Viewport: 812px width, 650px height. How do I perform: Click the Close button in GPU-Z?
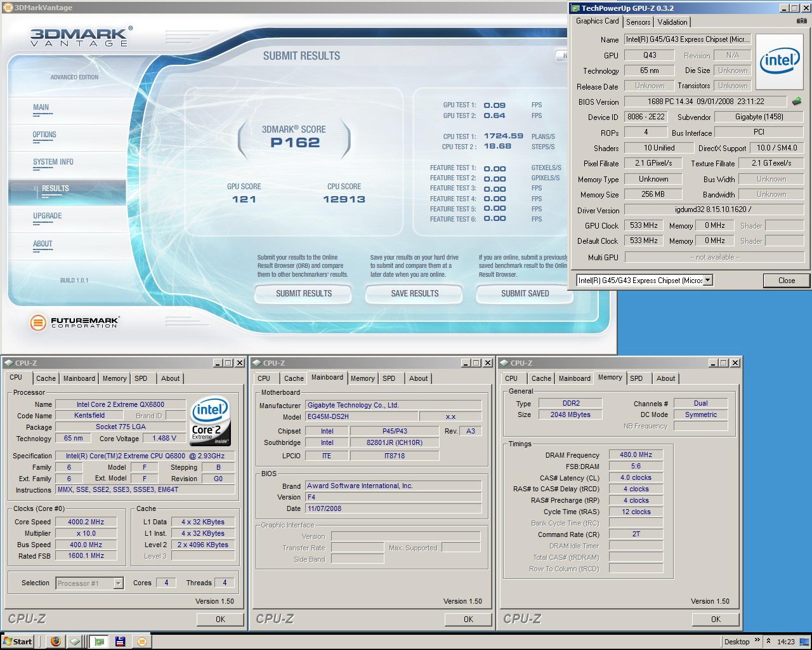click(787, 281)
